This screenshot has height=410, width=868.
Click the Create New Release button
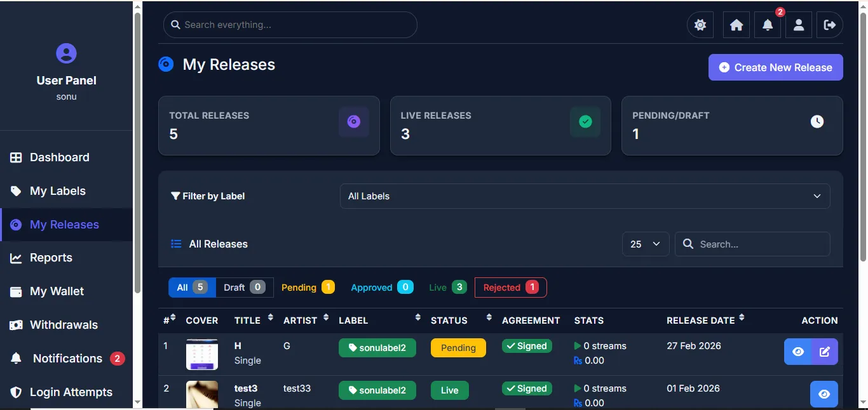point(776,67)
